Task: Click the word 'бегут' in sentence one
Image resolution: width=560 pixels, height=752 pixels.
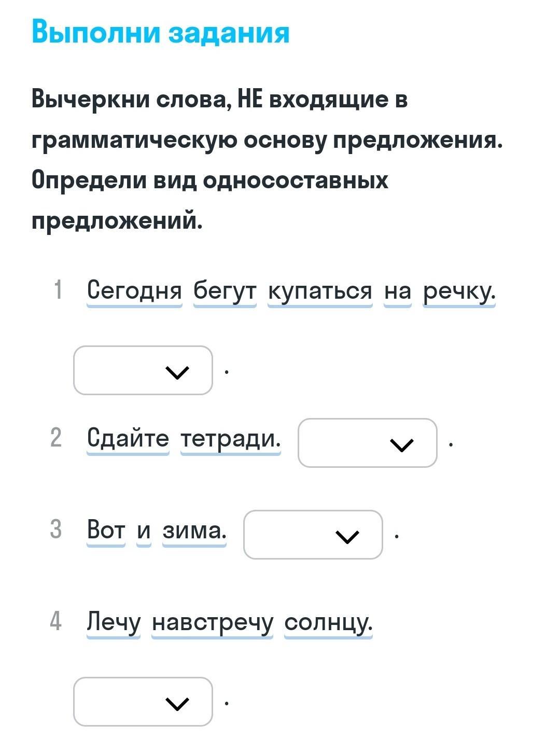Action: click(x=225, y=290)
